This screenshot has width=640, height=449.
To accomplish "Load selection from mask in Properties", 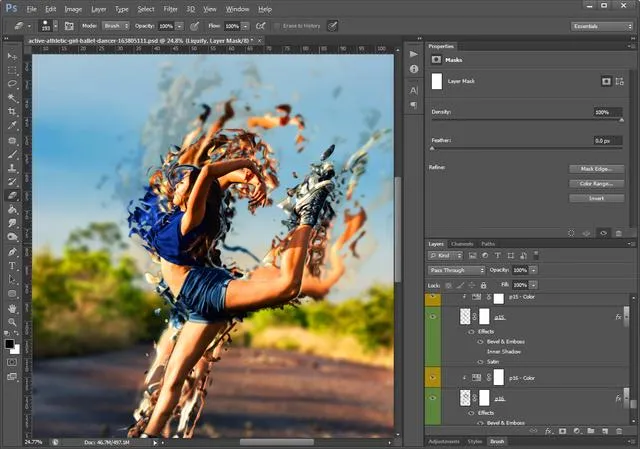I will [571, 233].
